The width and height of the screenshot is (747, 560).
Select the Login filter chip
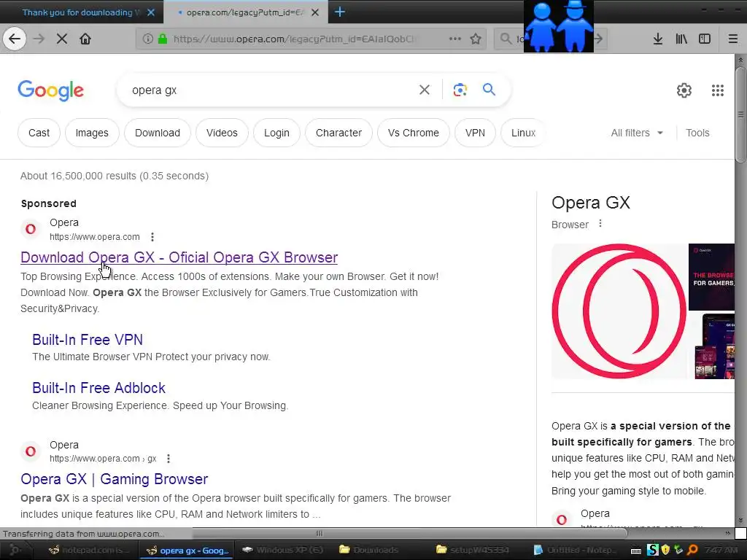(276, 133)
